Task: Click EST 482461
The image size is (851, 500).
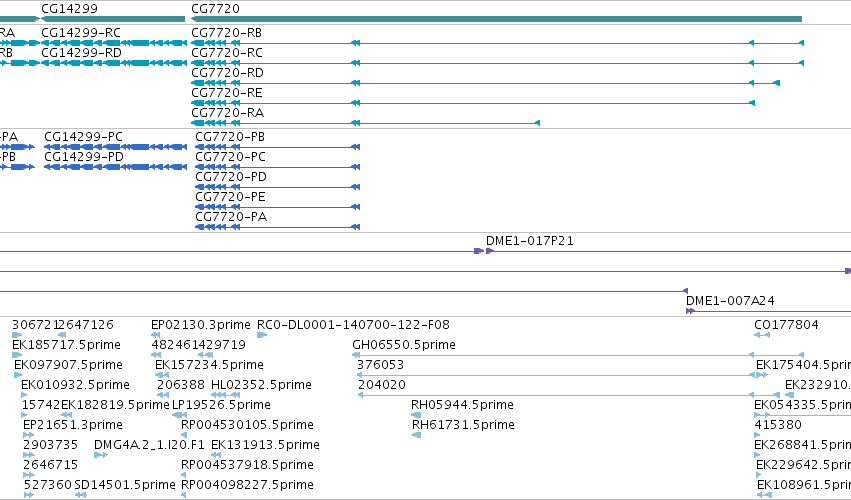Action: pyautogui.click(x=174, y=345)
